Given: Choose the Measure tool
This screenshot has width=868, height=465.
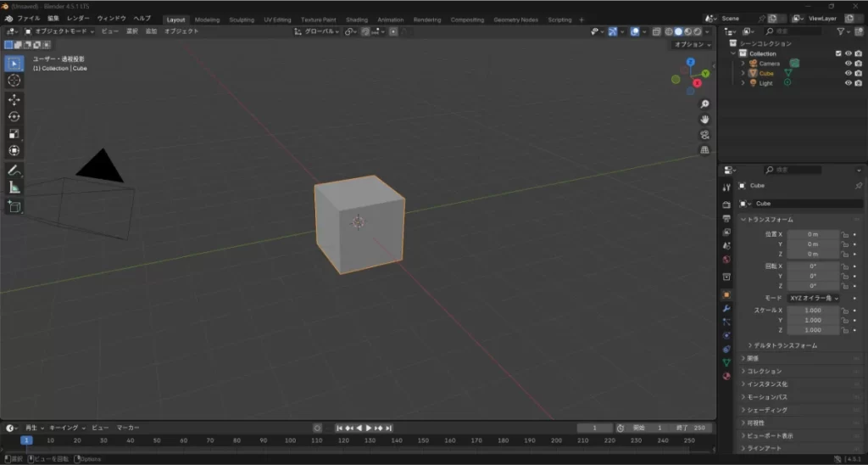Looking at the screenshot, I should click(x=14, y=188).
